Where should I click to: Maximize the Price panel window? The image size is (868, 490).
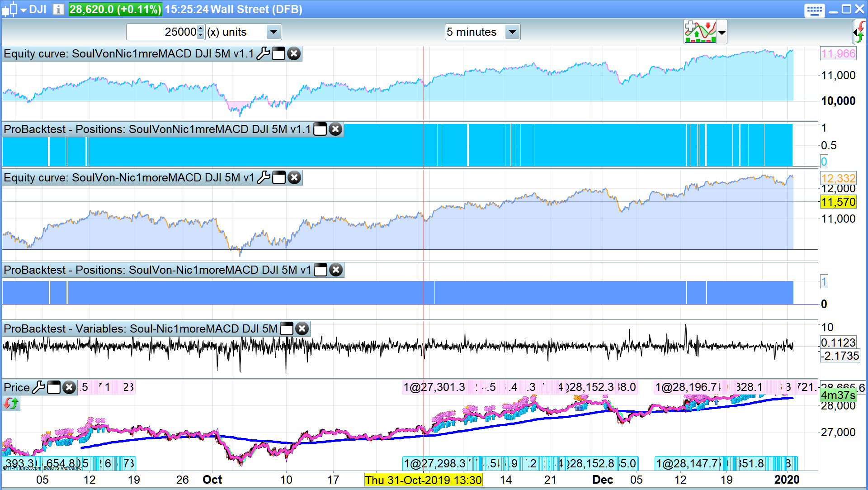(x=54, y=388)
